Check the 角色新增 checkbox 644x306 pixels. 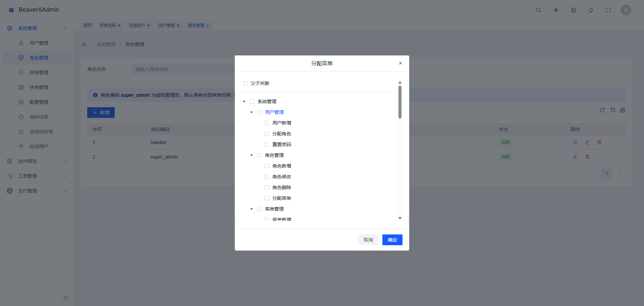tap(267, 166)
